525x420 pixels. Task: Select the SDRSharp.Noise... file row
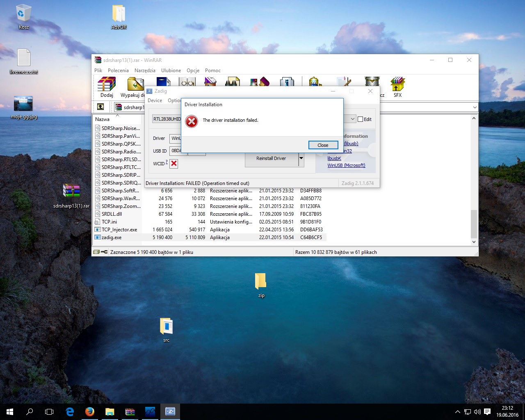(x=118, y=128)
